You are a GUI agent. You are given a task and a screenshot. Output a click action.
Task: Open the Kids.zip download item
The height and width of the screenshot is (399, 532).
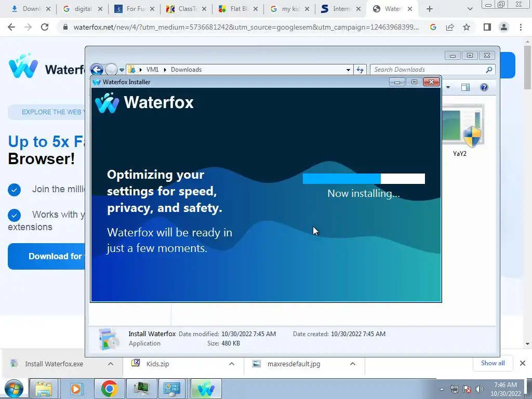pos(157,364)
